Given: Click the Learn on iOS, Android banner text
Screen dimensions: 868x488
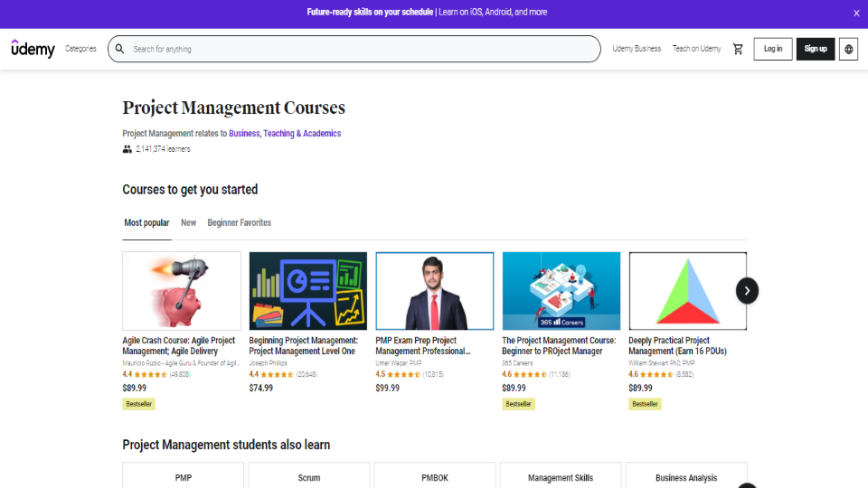Looking at the screenshot, I should pyautogui.click(x=493, y=12).
